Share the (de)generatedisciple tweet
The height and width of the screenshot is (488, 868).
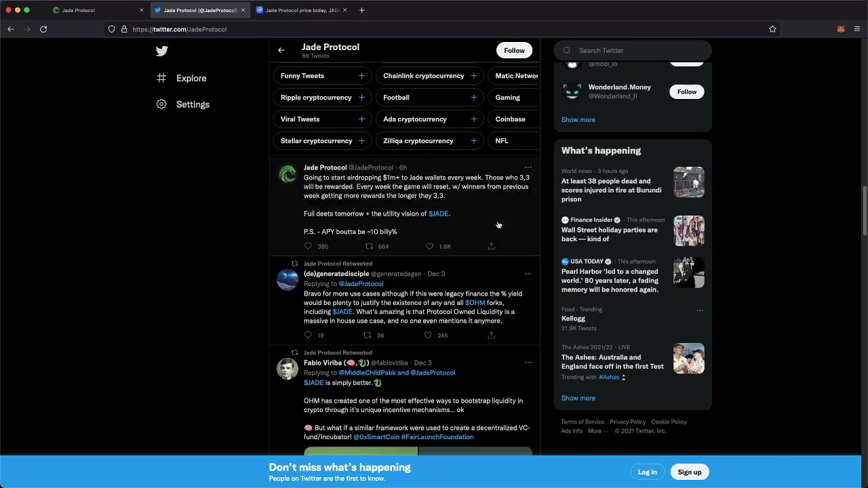coord(492,335)
